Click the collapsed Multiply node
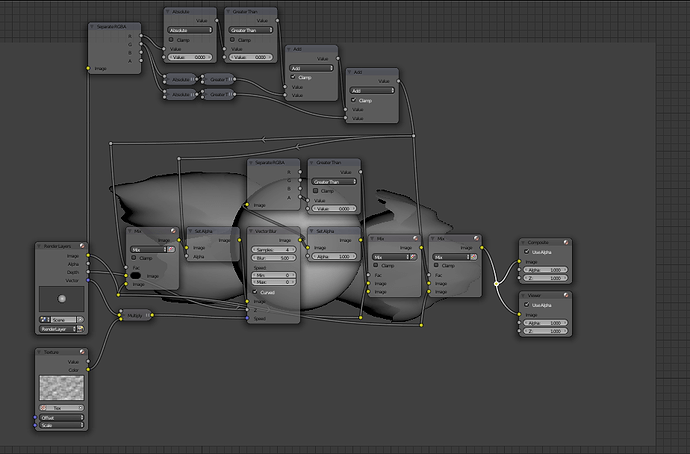Viewport: 690px width, 454px height. pyautogui.click(x=136, y=315)
